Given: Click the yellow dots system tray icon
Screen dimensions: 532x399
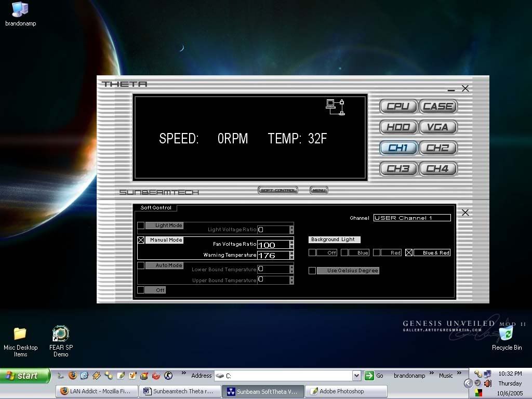Looking at the screenshot, I should click(x=478, y=374).
